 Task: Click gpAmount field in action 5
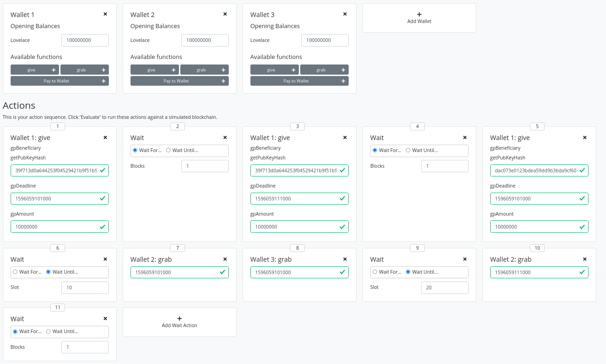pyautogui.click(x=535, y=227)
